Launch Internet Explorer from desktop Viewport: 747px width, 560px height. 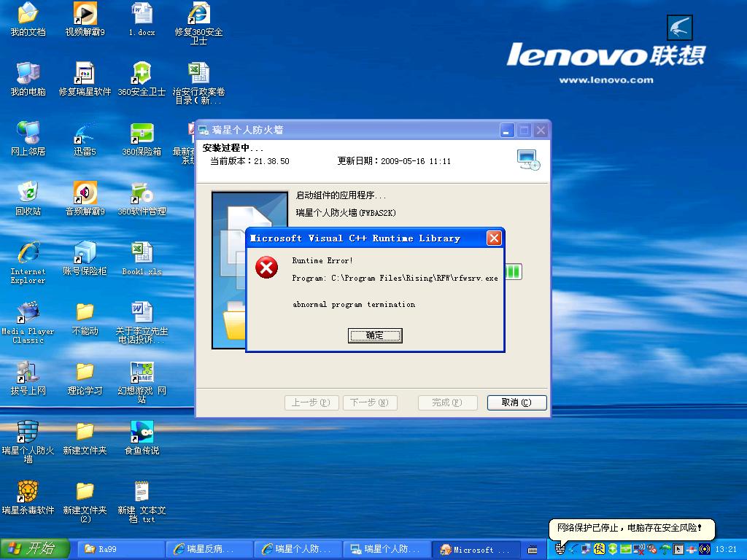pyautogui.click(x=28, y=262)
